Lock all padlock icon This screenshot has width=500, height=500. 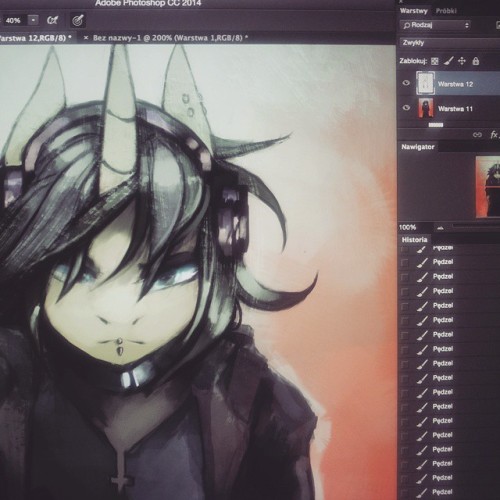[x=476, y=61]
